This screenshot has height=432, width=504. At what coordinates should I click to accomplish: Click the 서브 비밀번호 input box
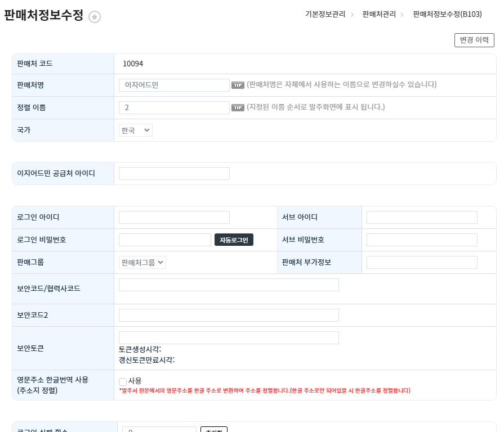(422, 240)
